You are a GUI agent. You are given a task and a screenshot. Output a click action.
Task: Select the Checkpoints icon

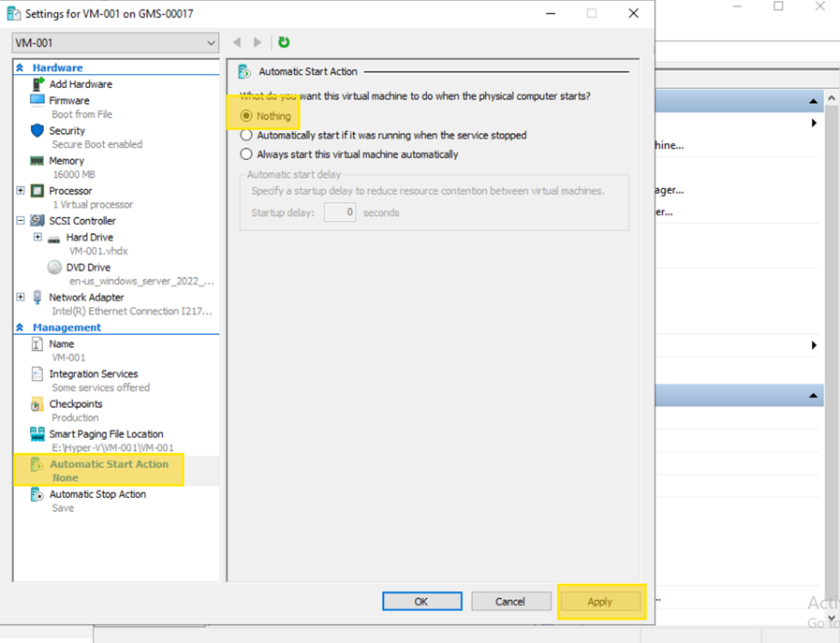pyautogui.click(x=37, y=404)
